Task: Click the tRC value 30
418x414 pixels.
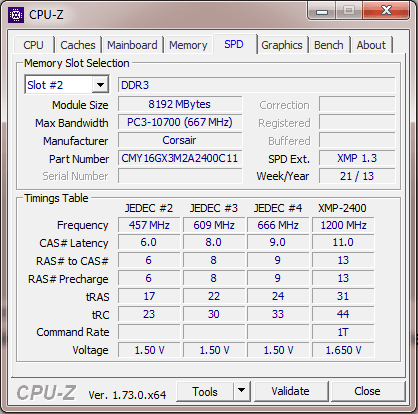Action: [x=214, y=314]
